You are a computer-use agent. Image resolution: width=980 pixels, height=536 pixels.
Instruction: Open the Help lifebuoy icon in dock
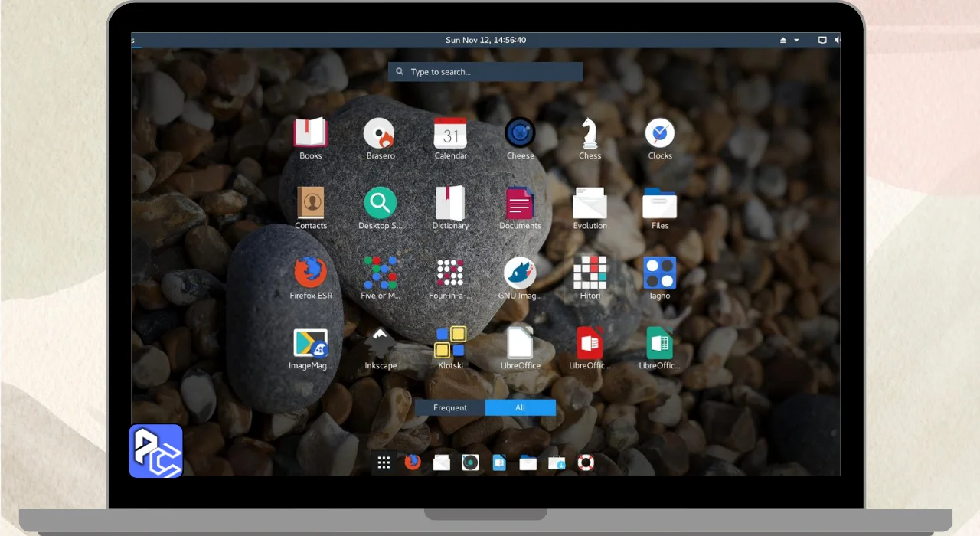pyautogui.click(x=586, y=462)
